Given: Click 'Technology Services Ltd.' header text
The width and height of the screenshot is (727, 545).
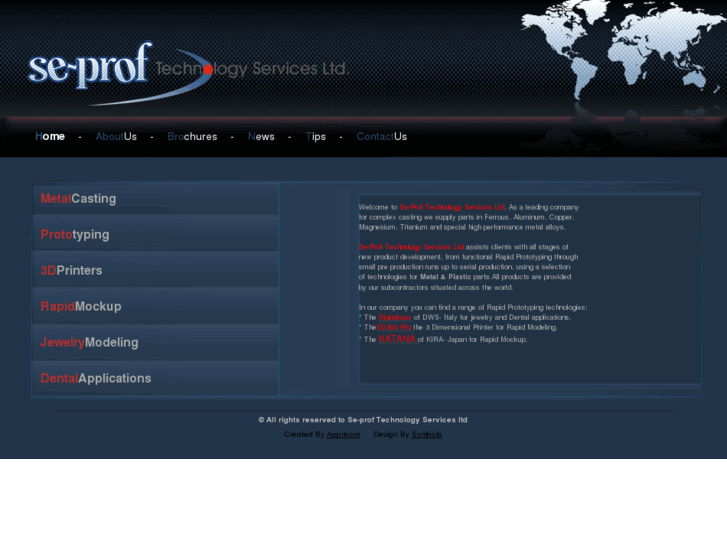Looking at the screenshot, I should (x=252, y=69).
